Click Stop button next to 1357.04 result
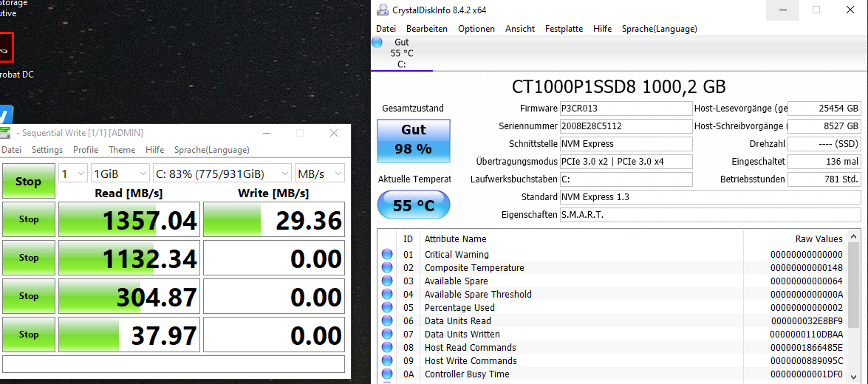Screen dimensions: 868x384 [x=28, y=219]
